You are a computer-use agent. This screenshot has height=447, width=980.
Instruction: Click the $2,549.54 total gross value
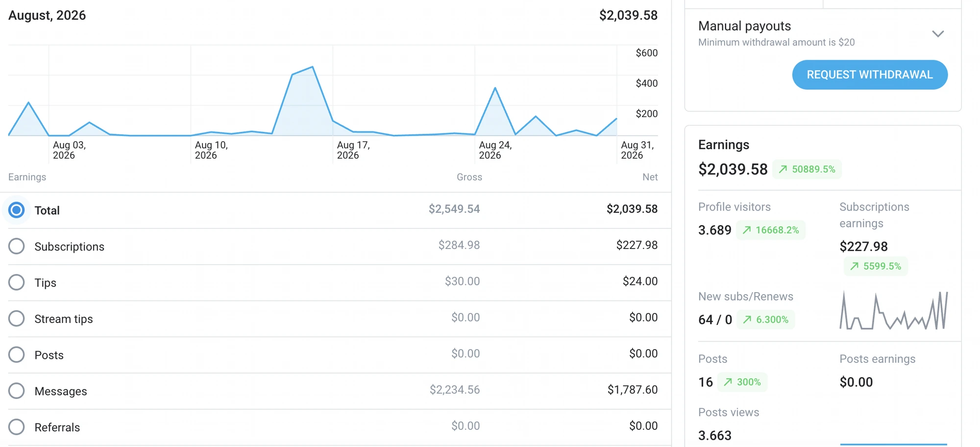tap(454, 209)
